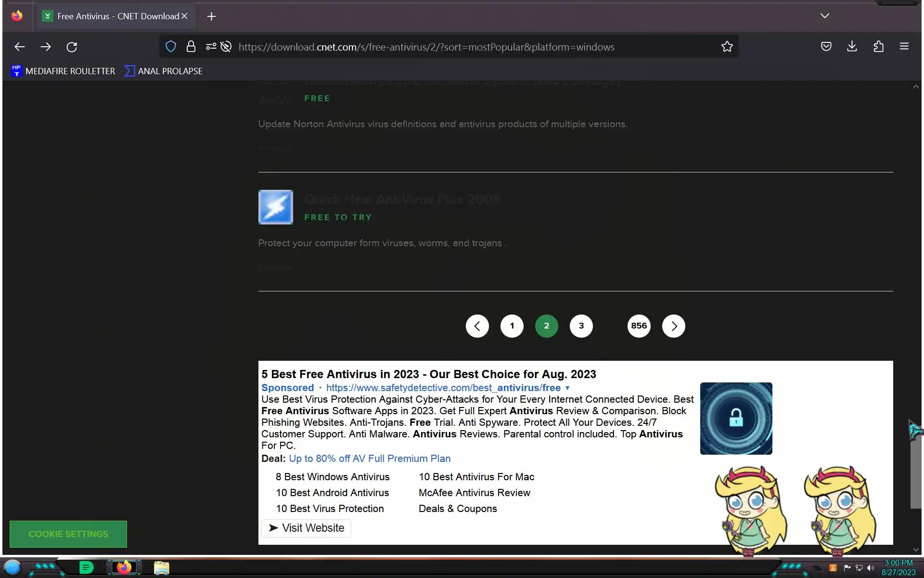Click the Firefox back arrow button
Screen dimensions: 924x578
click(x=20, y=47)
